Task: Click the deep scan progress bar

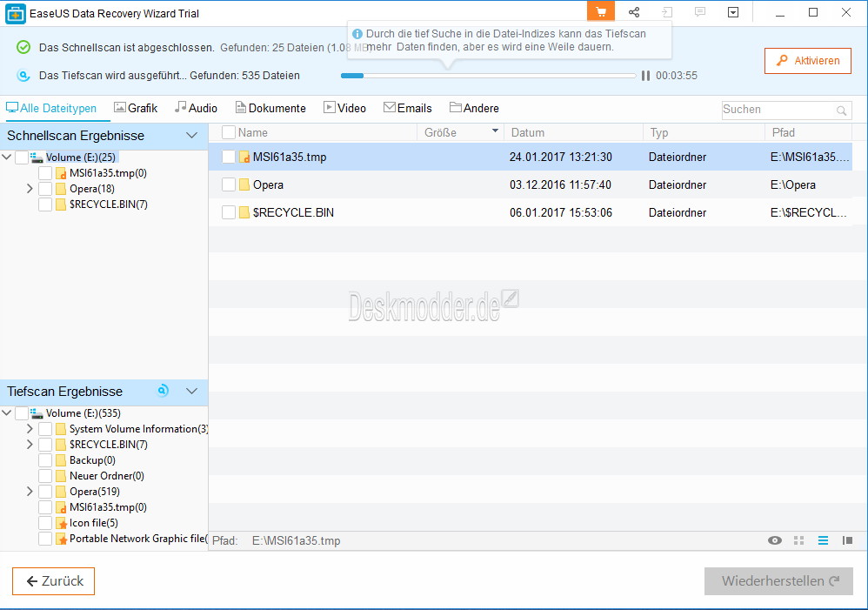Action: (x=488, y=76)
